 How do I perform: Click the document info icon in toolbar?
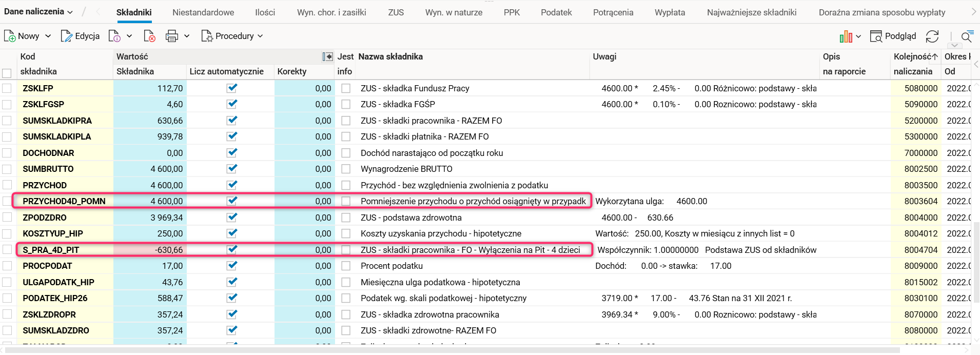point(114,36)
